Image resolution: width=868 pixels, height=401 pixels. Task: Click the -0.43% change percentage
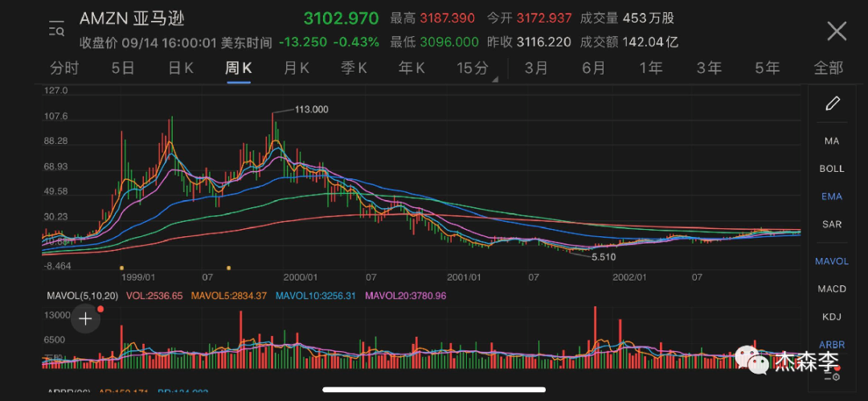click(357, 42)
